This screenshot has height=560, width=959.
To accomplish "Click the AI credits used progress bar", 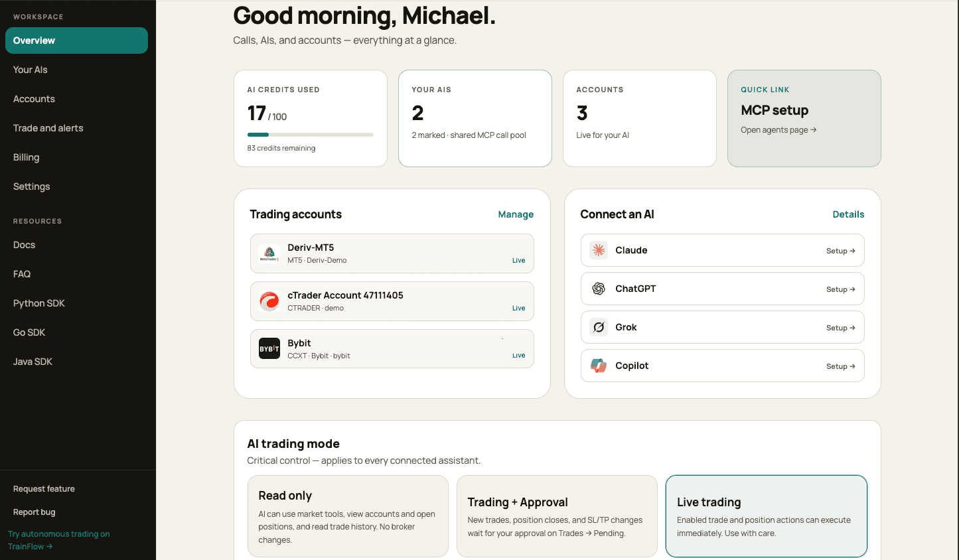I will pyautogui.click(x=311, y=135).
